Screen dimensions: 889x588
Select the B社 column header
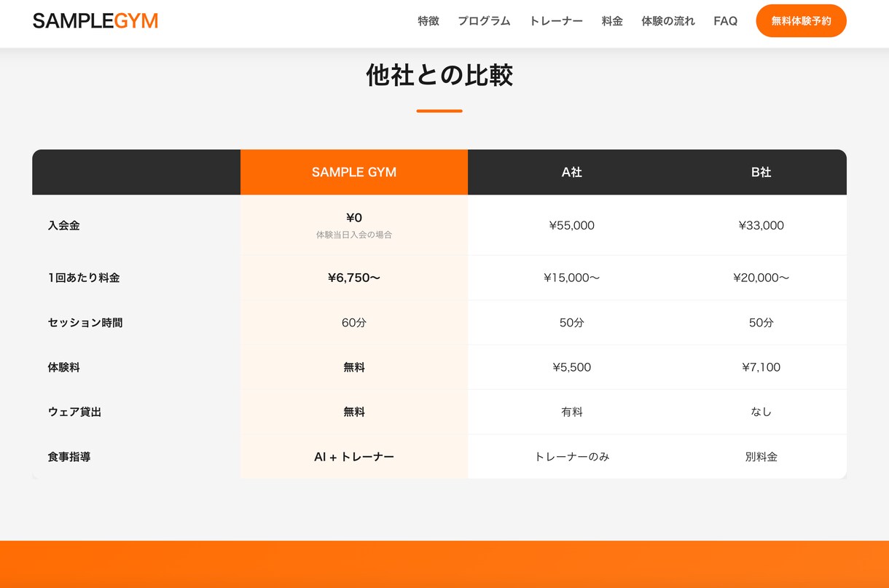click(761, 172)
